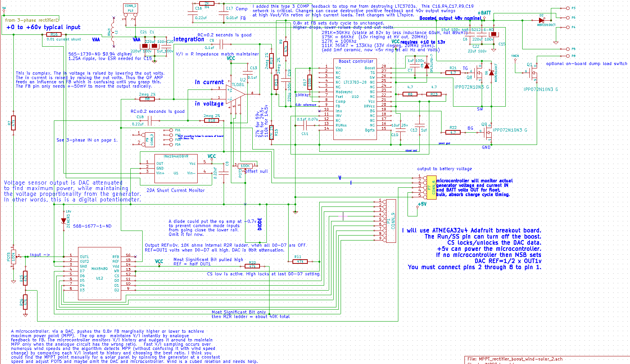Click the POT5 100k potentiometer
This screenshot has width=630, height=364.
point(14,255)
